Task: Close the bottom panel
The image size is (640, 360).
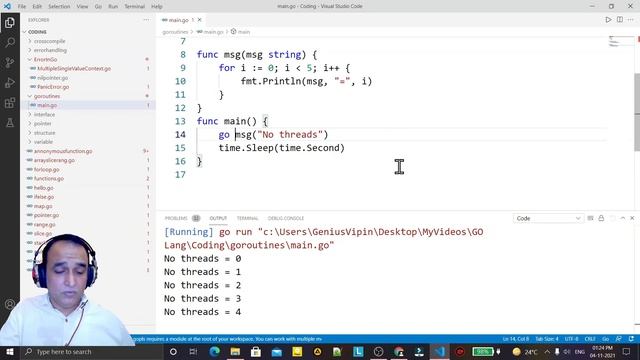Action: 632,218
